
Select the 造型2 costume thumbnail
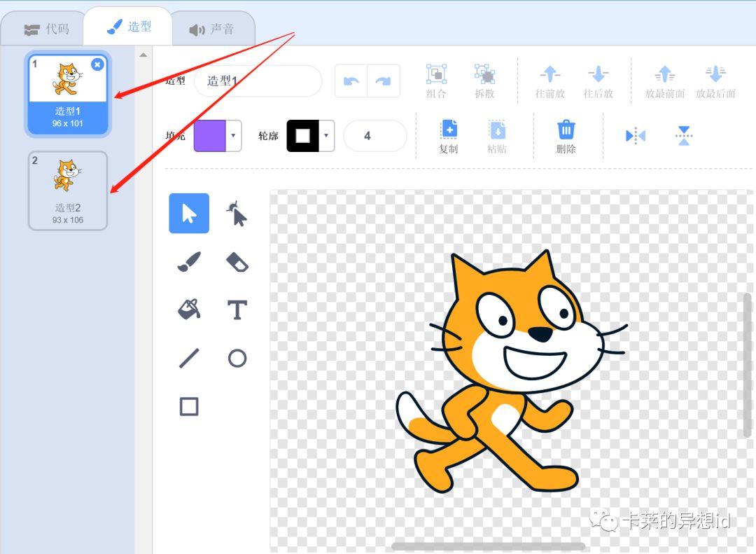pos(67,191)
